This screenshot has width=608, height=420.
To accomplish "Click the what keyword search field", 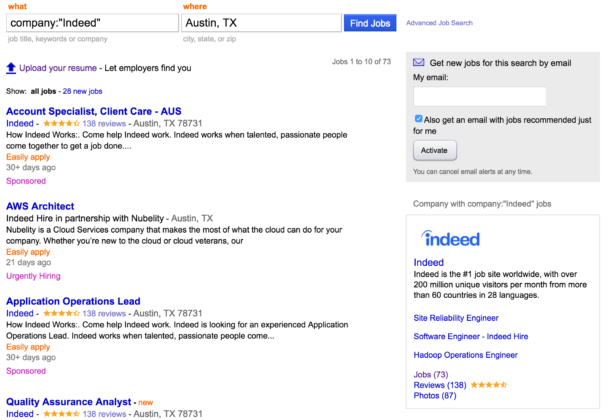I will (x=92, y=23).
